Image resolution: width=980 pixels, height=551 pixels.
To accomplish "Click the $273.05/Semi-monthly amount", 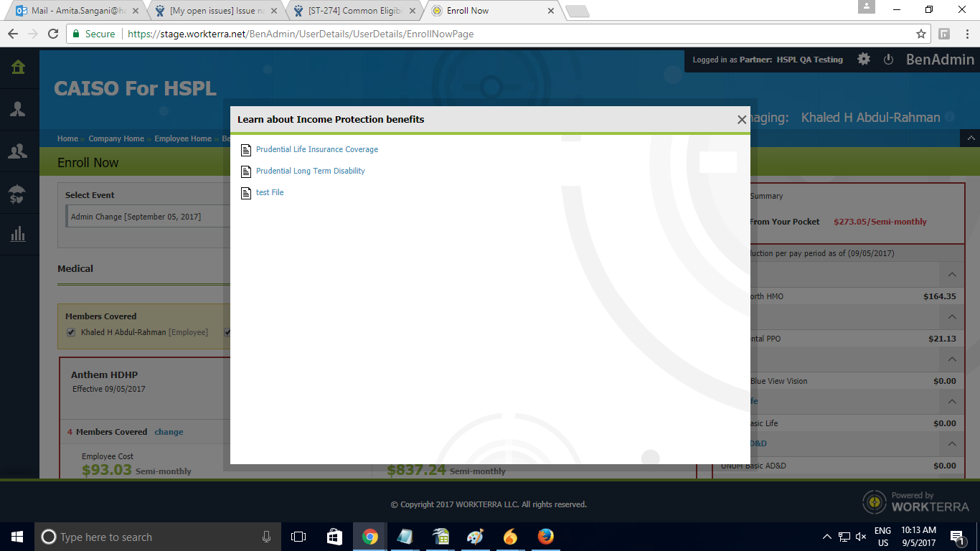I will click(x=880, y=222).
